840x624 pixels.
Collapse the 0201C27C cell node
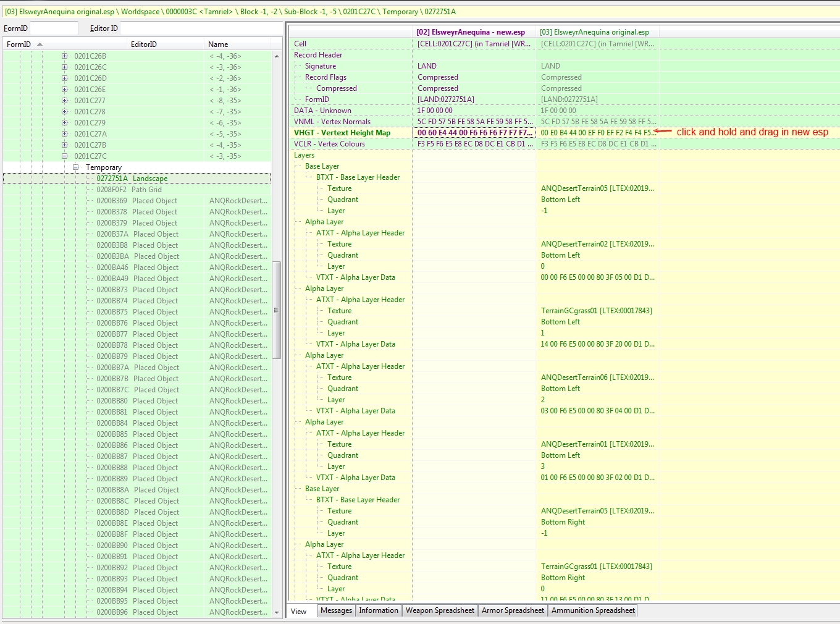[x=64, y=156]
